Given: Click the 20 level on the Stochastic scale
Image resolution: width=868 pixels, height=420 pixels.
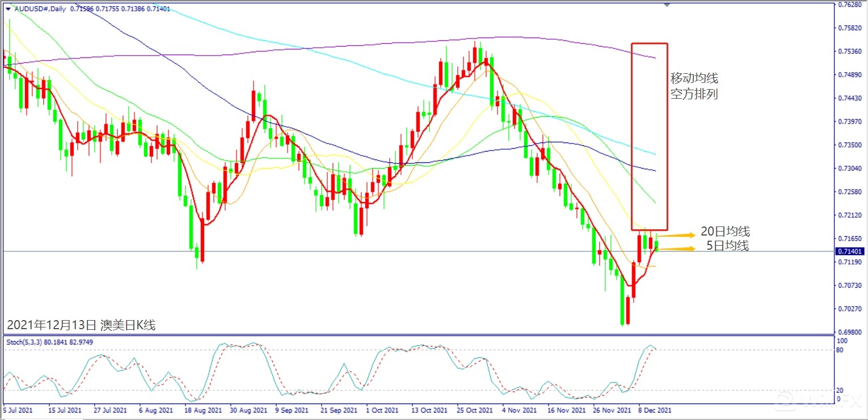Looking at the screenshot, I should (x=843, y=390).
